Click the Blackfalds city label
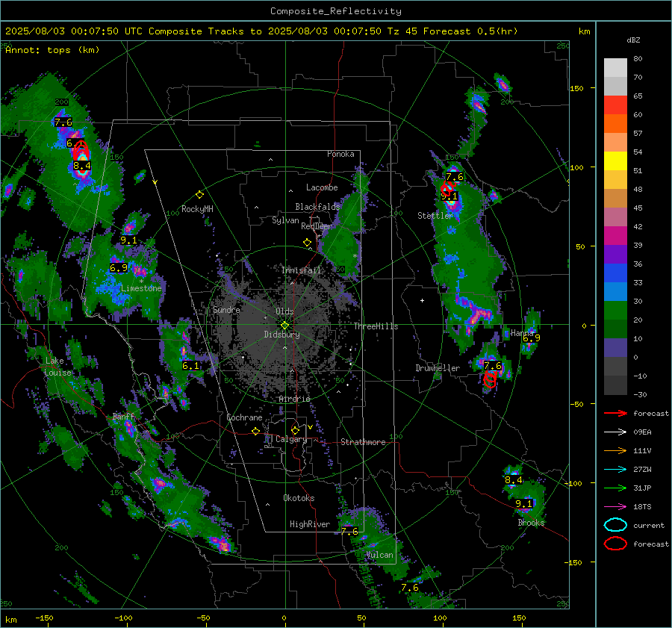Image resolution: width=672 pixels, height=628 pixels. pyautogui.click(x=317, y=207)
